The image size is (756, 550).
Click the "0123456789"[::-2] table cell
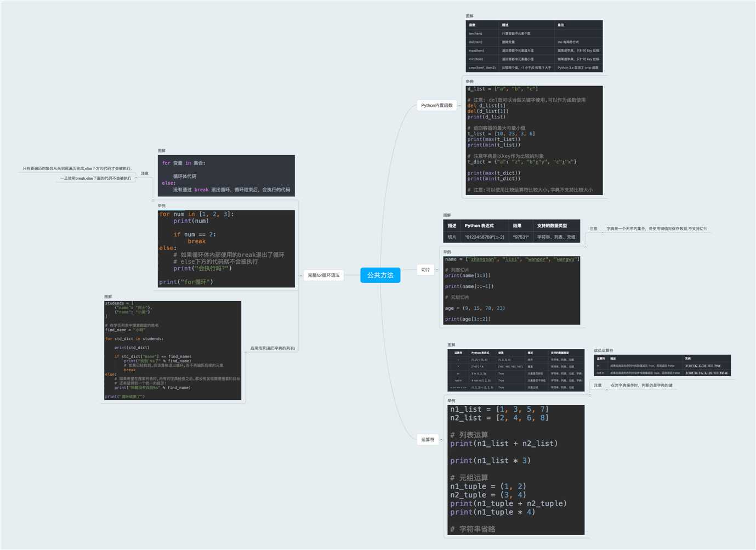485,237
